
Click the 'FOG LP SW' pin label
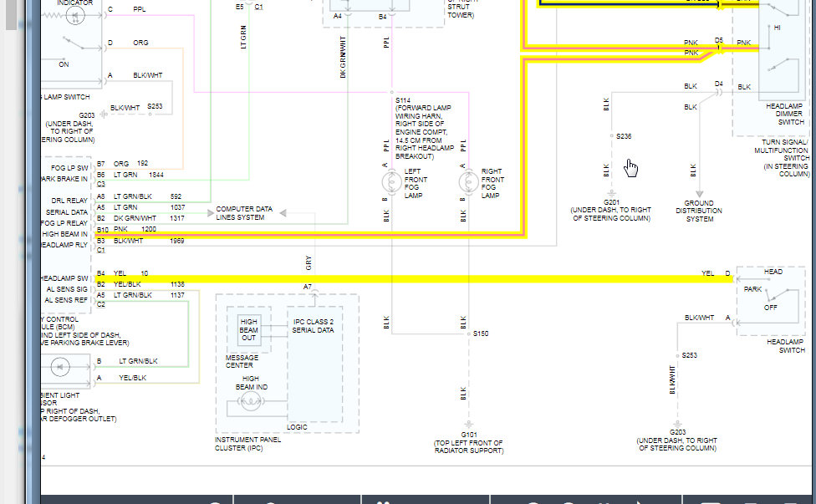tap(69, 168)
